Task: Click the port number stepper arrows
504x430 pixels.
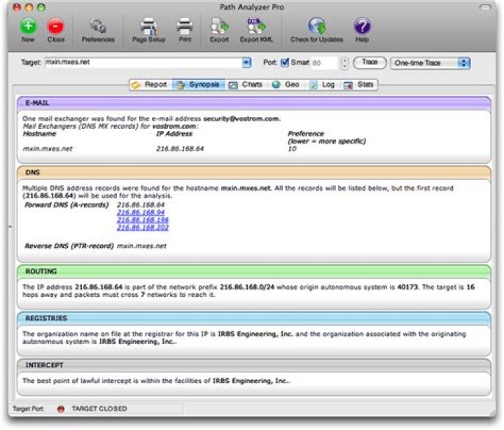Action: click(344, 63)
